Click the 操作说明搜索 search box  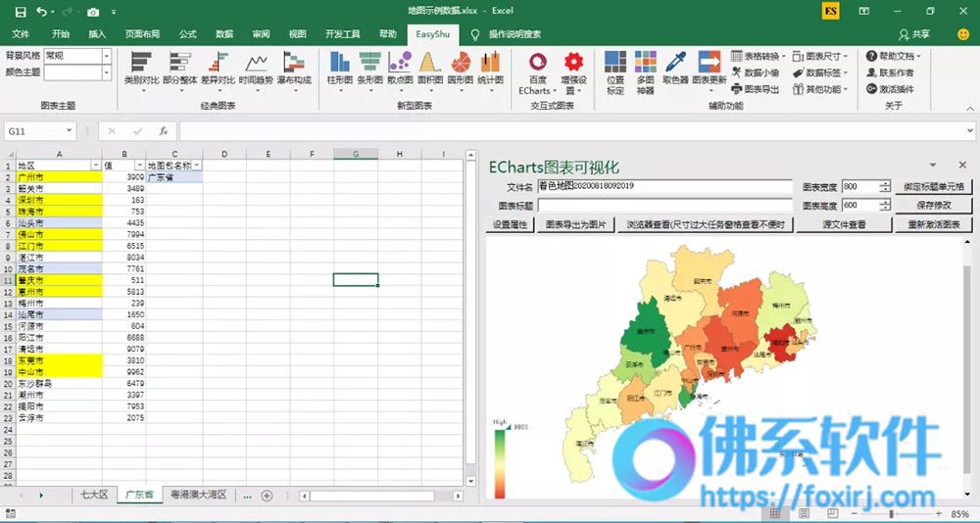click(515, 34)
